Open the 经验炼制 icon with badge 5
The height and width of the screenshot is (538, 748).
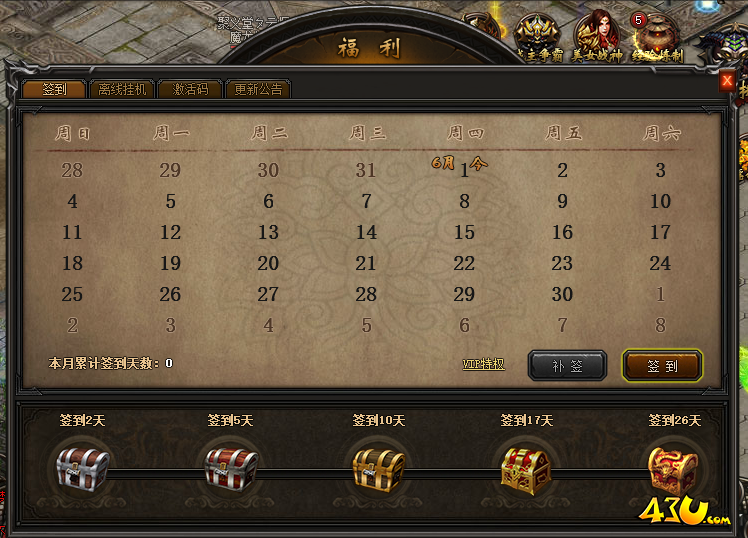coord(658,39)
